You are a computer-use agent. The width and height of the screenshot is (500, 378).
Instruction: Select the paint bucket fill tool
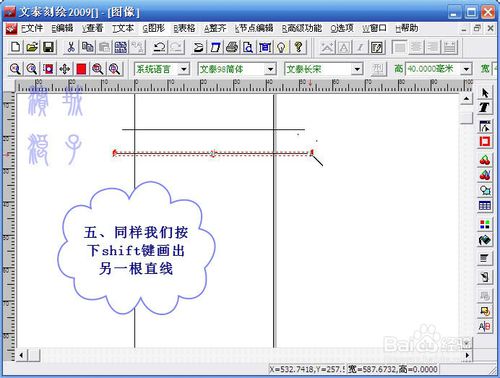pyautogui.click(x=485, y=240)
